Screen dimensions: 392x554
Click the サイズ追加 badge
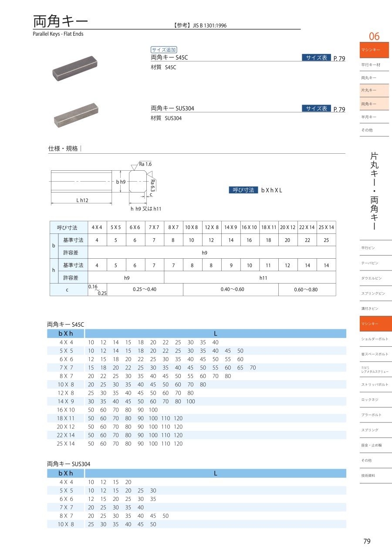164,50
